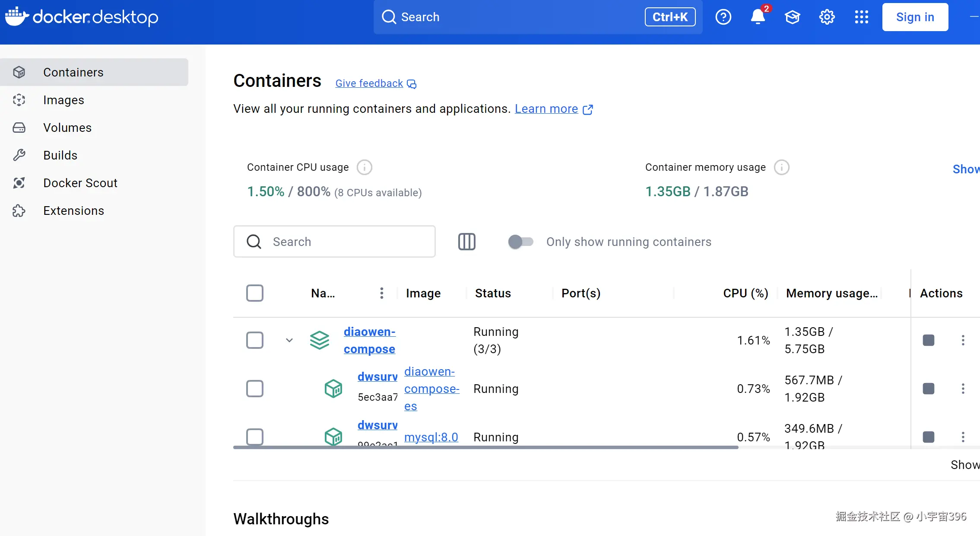The width and height of the screenshot is (980, 536).
Task: Click CPU usage info icon
Action: (364, 167)
